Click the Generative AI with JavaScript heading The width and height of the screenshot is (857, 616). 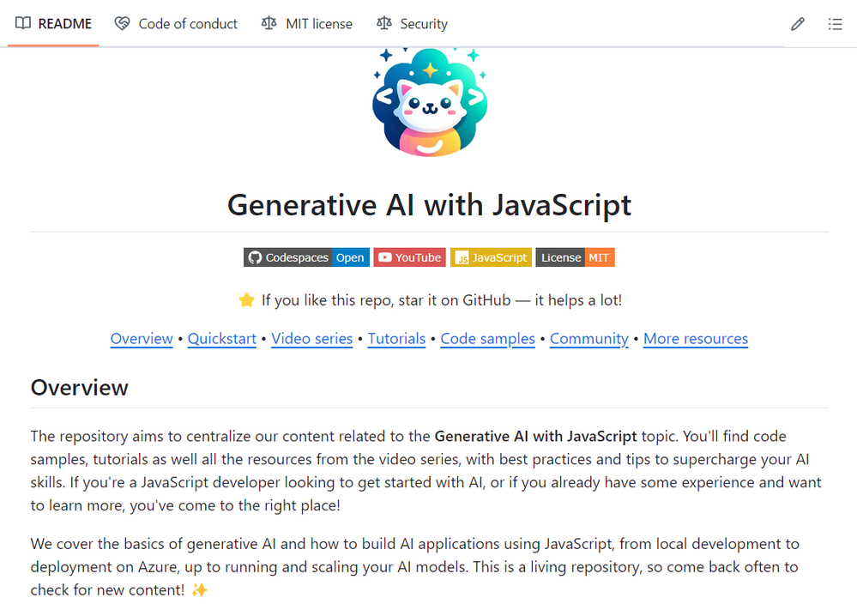[430, 206]
